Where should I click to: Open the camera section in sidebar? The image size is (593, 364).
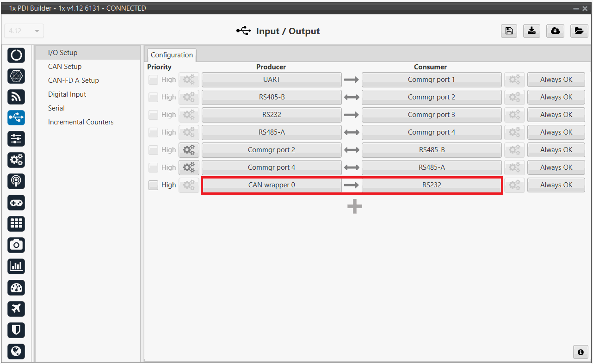point(16,245)
